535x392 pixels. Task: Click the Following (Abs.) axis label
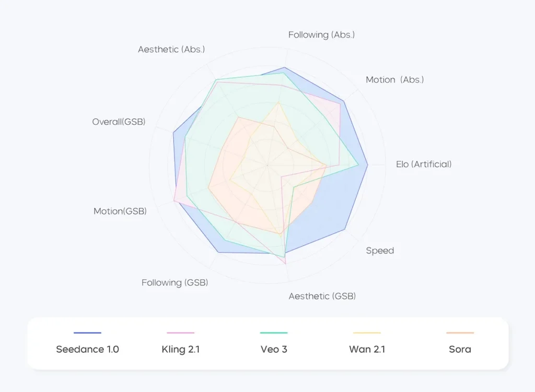click(x=321, y=35)
